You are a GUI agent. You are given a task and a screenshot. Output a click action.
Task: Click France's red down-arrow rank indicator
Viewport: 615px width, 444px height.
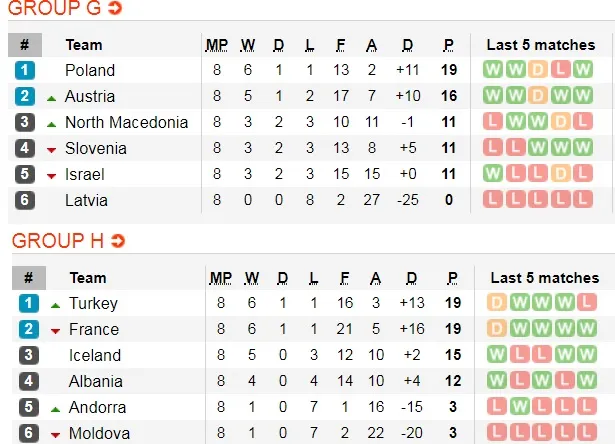[54, 330]
